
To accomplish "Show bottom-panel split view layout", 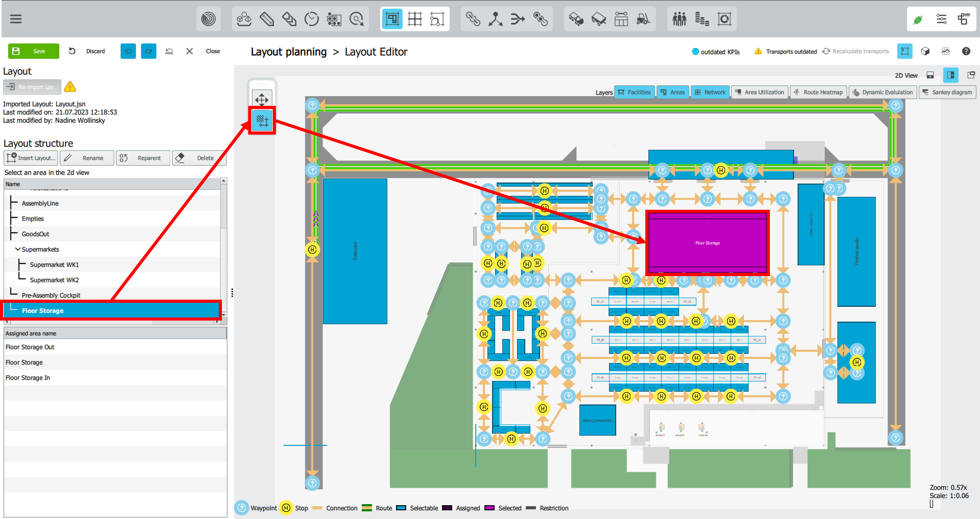I will [930, 75].
